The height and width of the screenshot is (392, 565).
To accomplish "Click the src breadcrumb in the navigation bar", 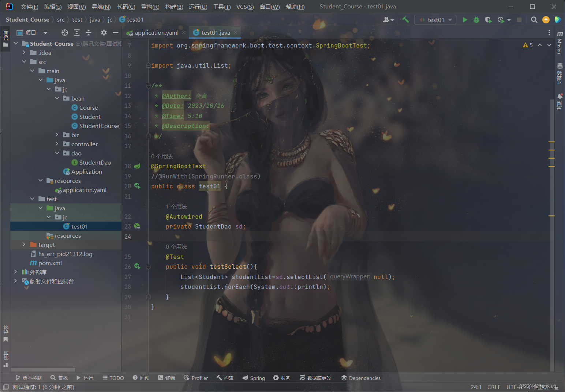I will 61,19.
